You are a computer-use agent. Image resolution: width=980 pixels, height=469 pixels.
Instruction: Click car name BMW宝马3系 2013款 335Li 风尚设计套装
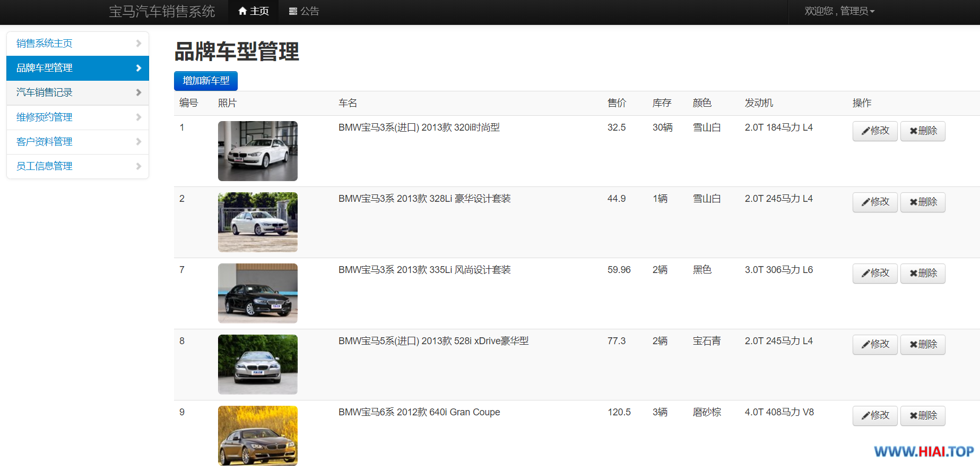point(424,270)
